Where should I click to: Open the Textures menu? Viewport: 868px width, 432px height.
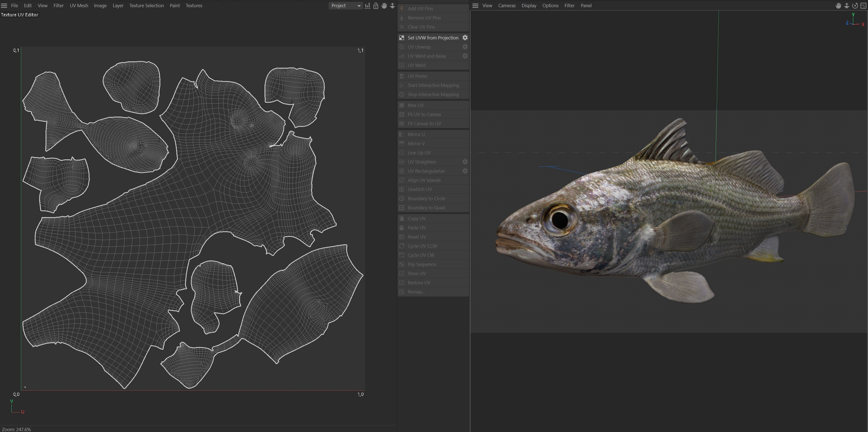(194, 5)
